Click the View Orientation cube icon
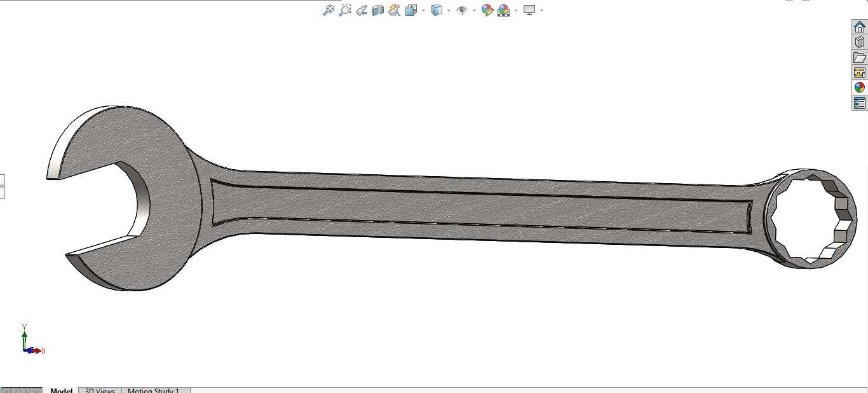This screenshot has height=393, width=868. point(411,10)
